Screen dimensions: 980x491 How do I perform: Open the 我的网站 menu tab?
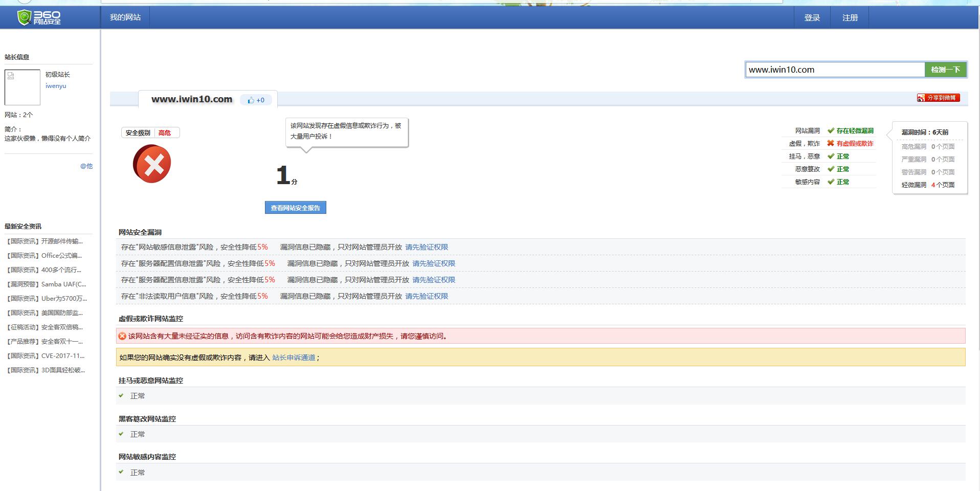point(125,17)
